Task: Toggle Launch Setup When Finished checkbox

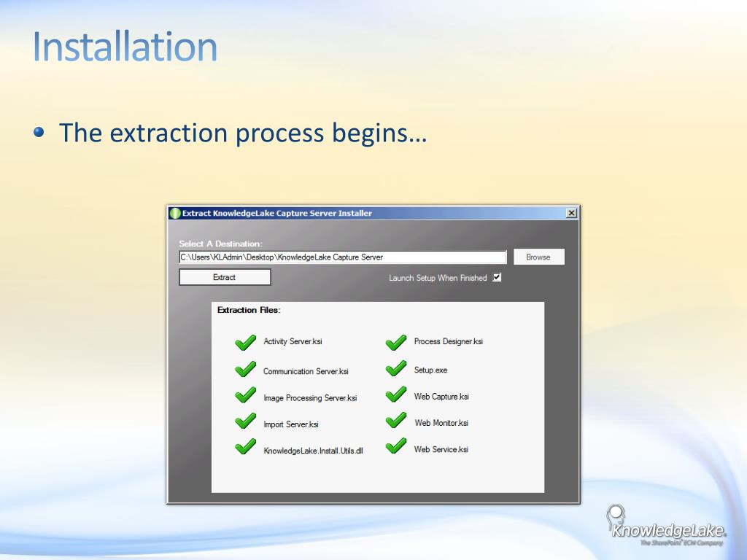Action: [x=497, y=277]
